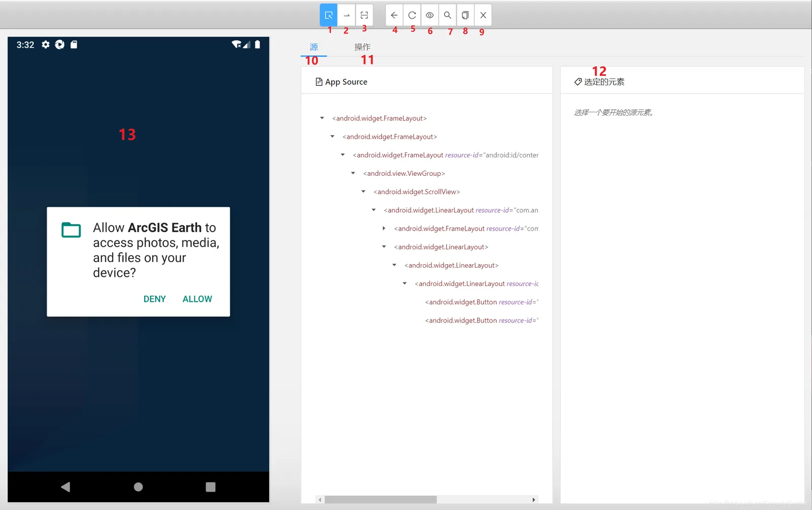
Task: Activate the Select Elements tool icon
Action: point(328,15)
